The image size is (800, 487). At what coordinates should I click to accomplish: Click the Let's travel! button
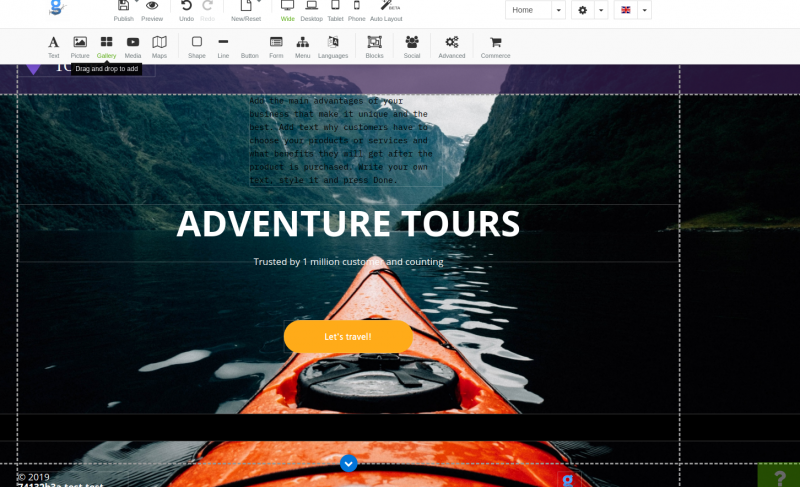coord(348,337)
